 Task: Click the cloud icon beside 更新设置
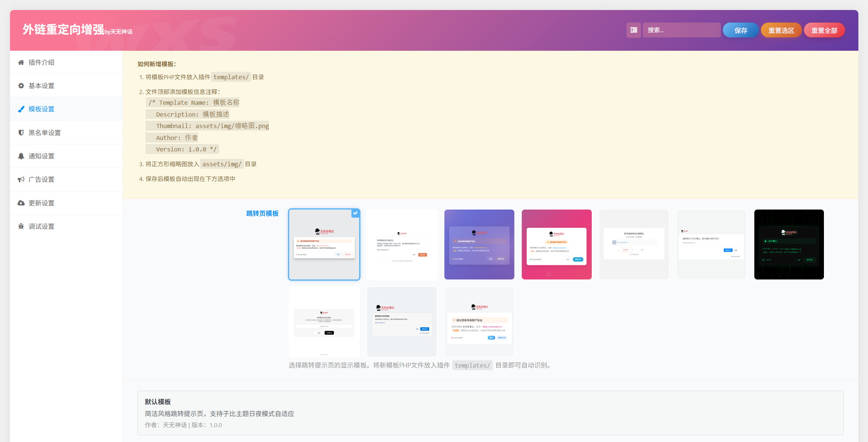(x=21, y=203)
